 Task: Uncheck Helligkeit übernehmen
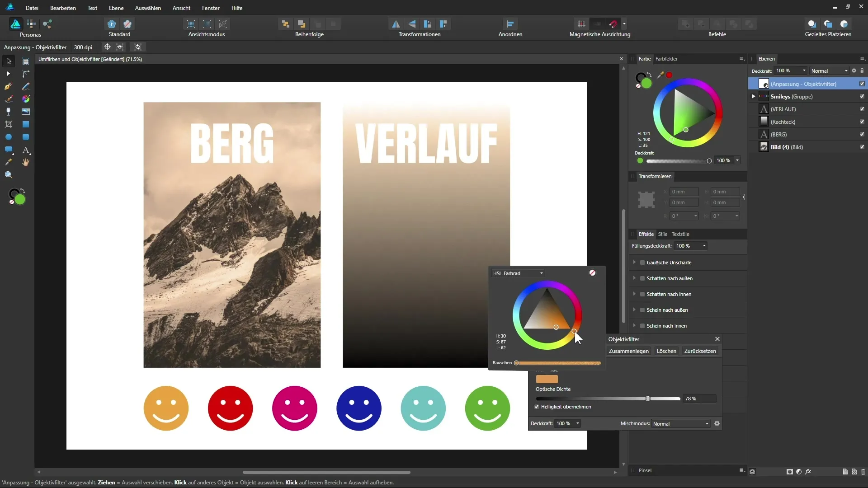537,407
